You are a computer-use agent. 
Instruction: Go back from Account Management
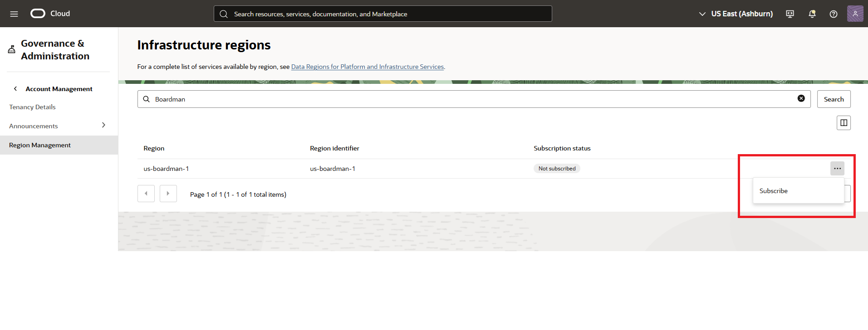15,89
